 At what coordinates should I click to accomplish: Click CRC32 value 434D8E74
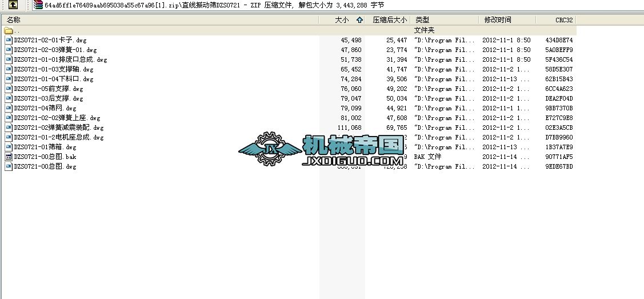559,40
